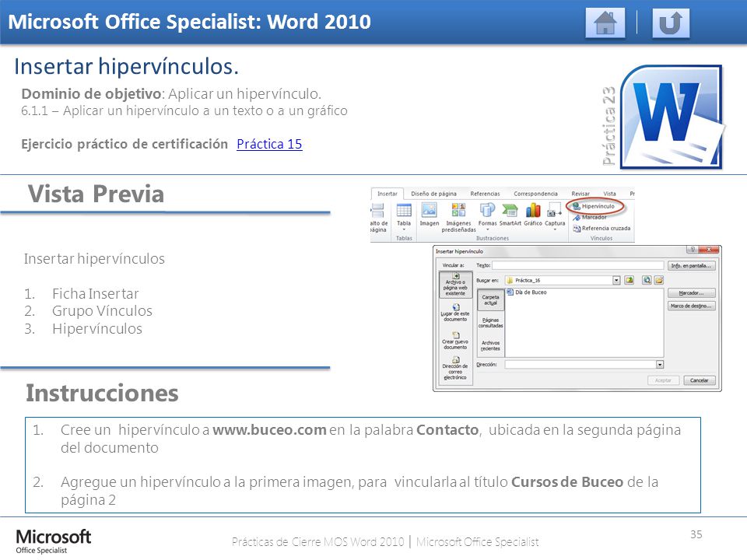Select the Día de Buceo file
The width and height of the screenshot is (747, 560).
point(527,292)
